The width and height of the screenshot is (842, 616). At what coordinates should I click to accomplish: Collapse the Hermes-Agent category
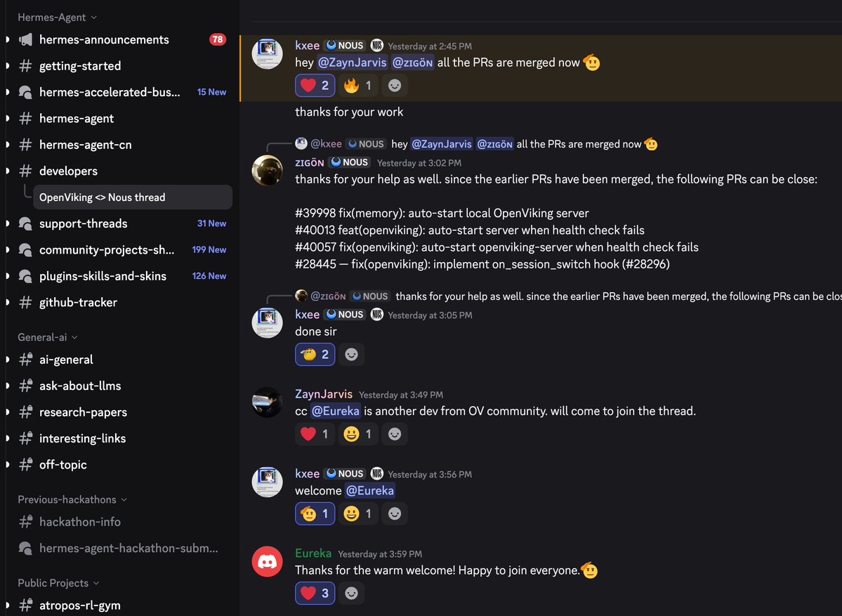coord(58,17)
